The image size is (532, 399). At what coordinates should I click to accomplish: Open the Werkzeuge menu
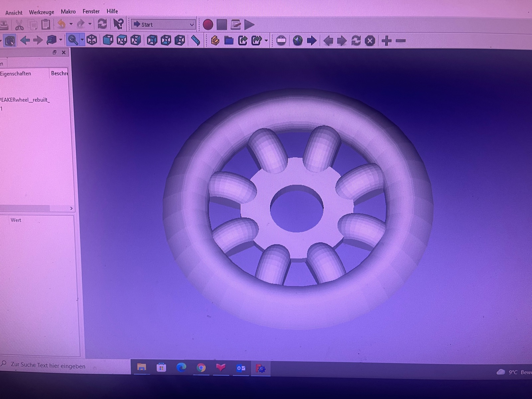[x=41, y=12]
